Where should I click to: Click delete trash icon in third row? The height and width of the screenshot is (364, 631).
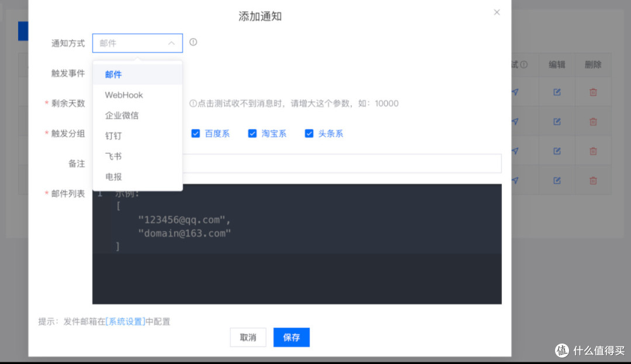point(593,151)
